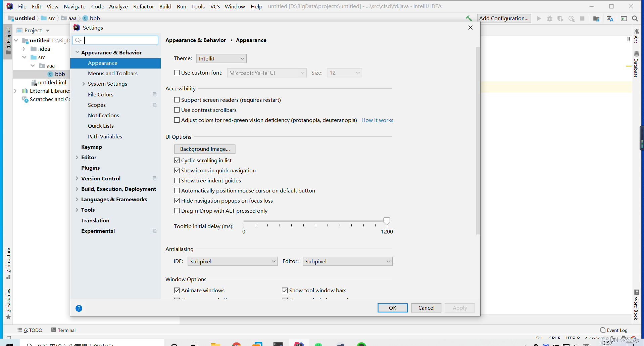Click the IntelliJ icon in taskbar
644x346 pixels.
[x=299, y=344]
